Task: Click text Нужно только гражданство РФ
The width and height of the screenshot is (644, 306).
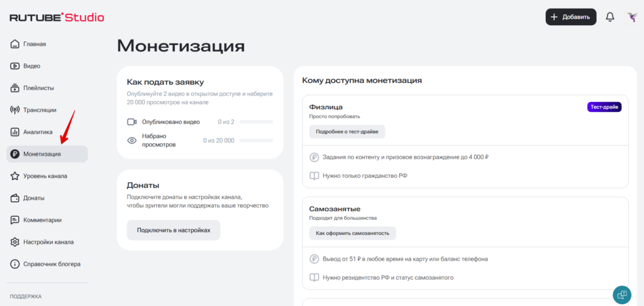Action: point(365,176)
